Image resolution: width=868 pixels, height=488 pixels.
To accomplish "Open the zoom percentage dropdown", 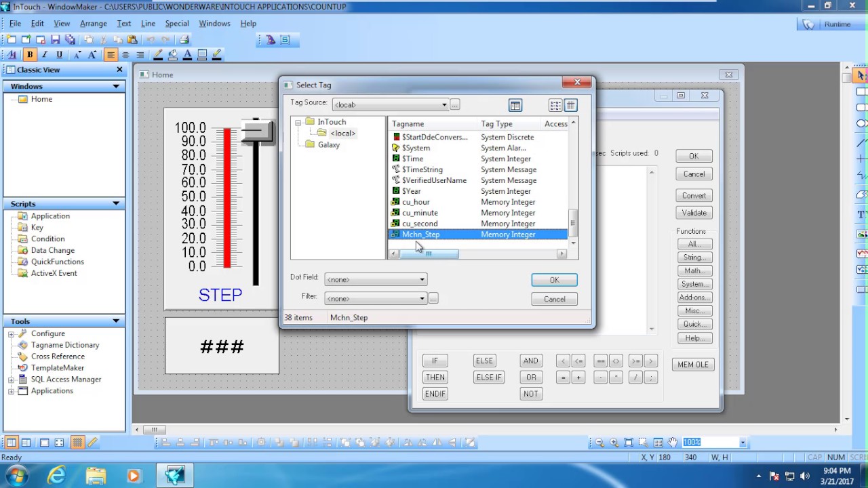I will [x=743, y=443].
